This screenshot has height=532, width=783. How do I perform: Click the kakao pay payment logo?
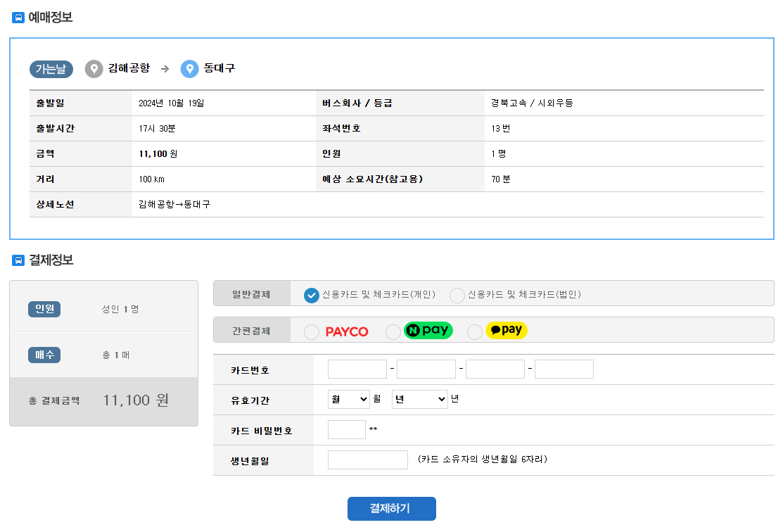[506, 331]
